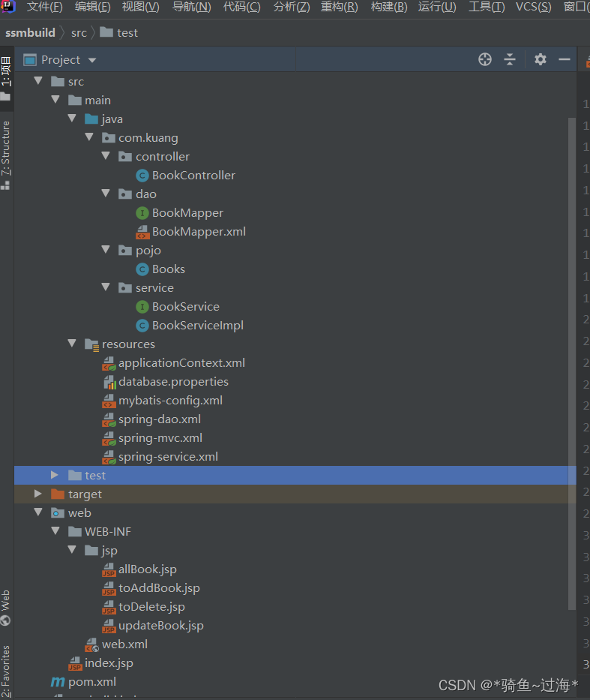Open the 文件(F) menu
Viewport: 590px width, 700px height.
44,7
